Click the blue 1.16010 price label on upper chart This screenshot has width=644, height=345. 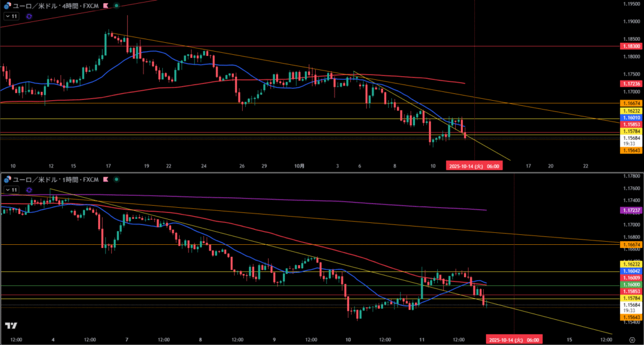click(631, 118)
